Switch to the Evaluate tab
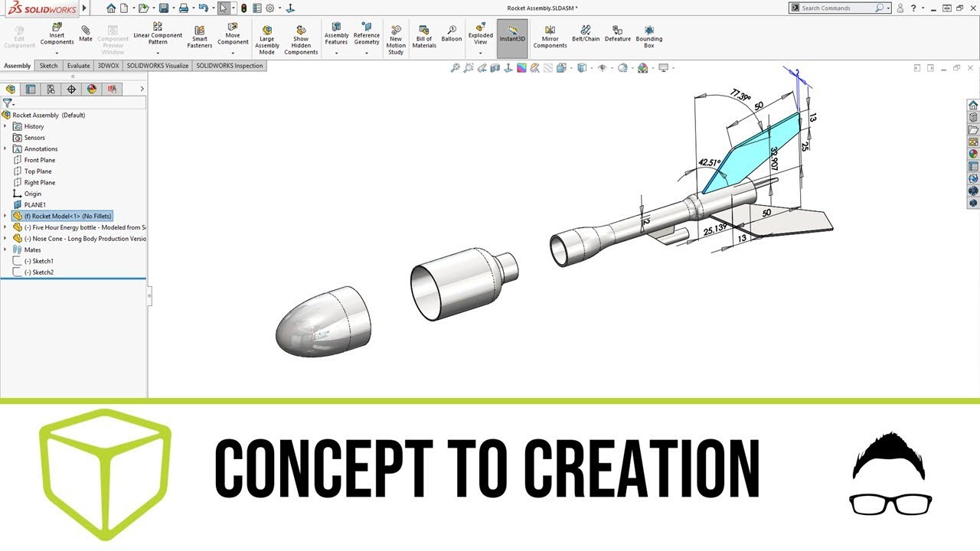This screenshot has height=551, width=980. [78, 66]
